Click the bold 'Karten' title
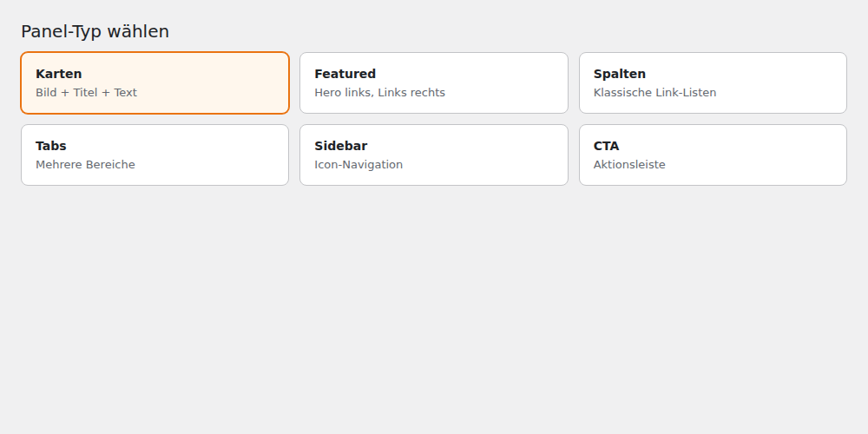 click(59, 74)
